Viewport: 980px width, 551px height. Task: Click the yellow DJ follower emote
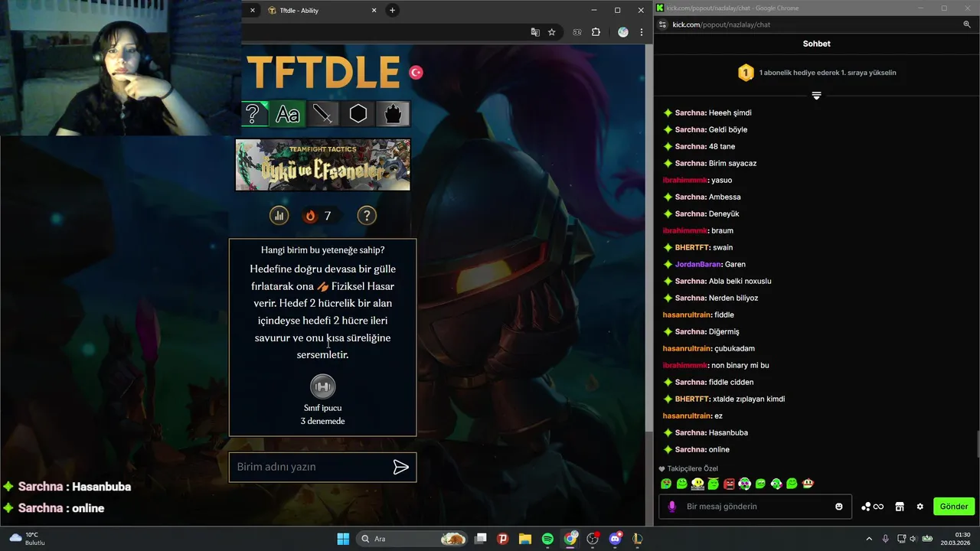click(x=697, y=484)
